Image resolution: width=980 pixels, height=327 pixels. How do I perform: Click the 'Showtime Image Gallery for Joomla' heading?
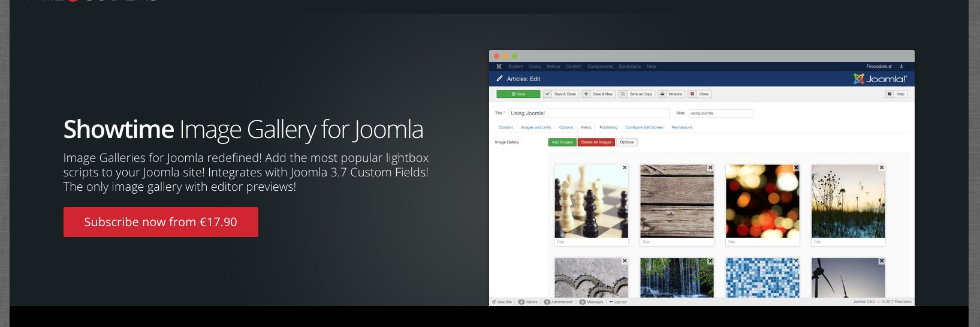pos(243,130)
